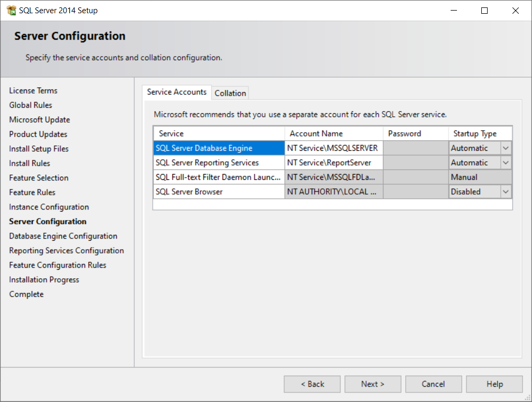532x402 pixels.
Task: Expand Startup Type dropdown for Reporting Services
Action: tap(506, 163)
